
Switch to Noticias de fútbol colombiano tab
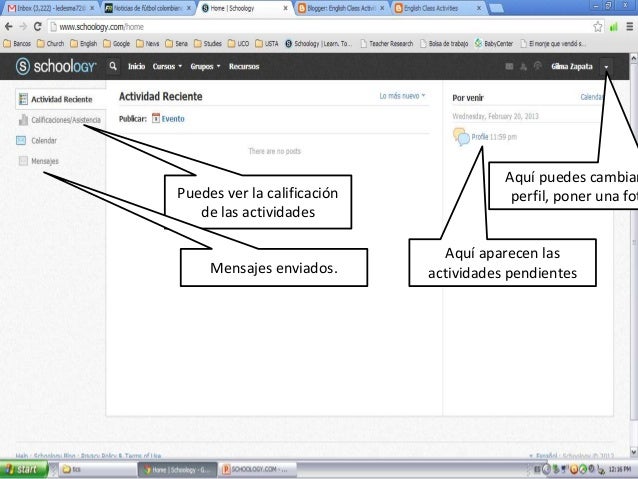coord(147,8)
